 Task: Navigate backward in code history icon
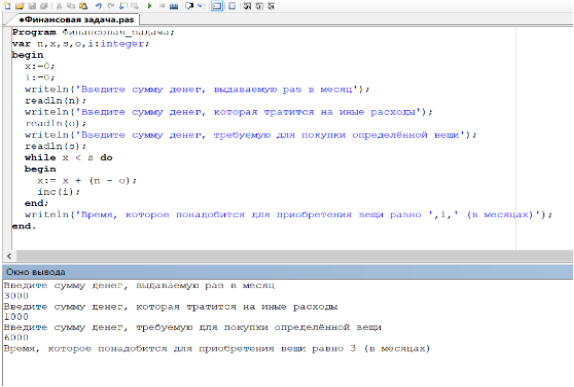point(123,6)
